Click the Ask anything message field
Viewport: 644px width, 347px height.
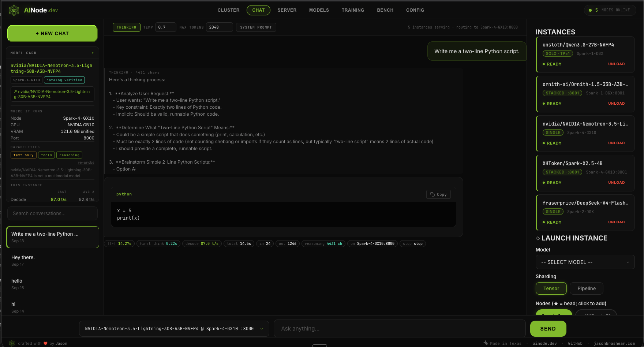click(400, 329)
